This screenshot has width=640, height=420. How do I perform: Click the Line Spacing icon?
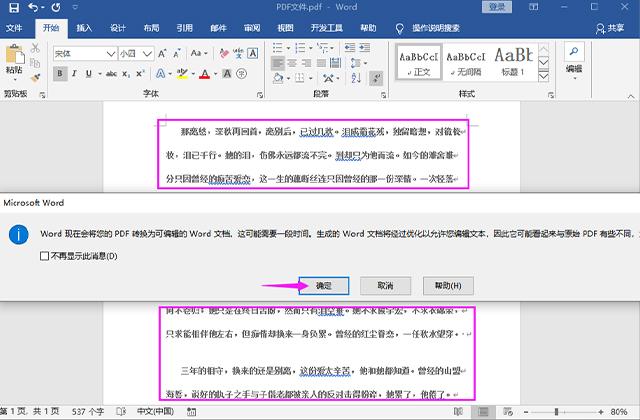click(x=356, y=63)
